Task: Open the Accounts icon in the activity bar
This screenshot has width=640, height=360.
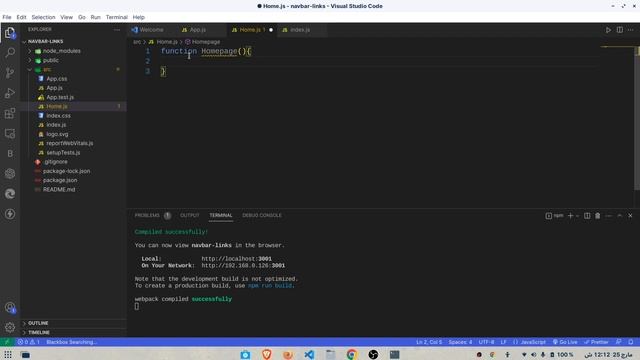Action: pos(10,307)
